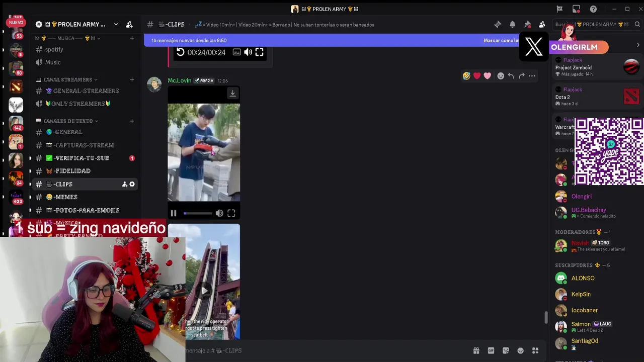
Task: Click the flag icon in title bar
Action: 559,9
